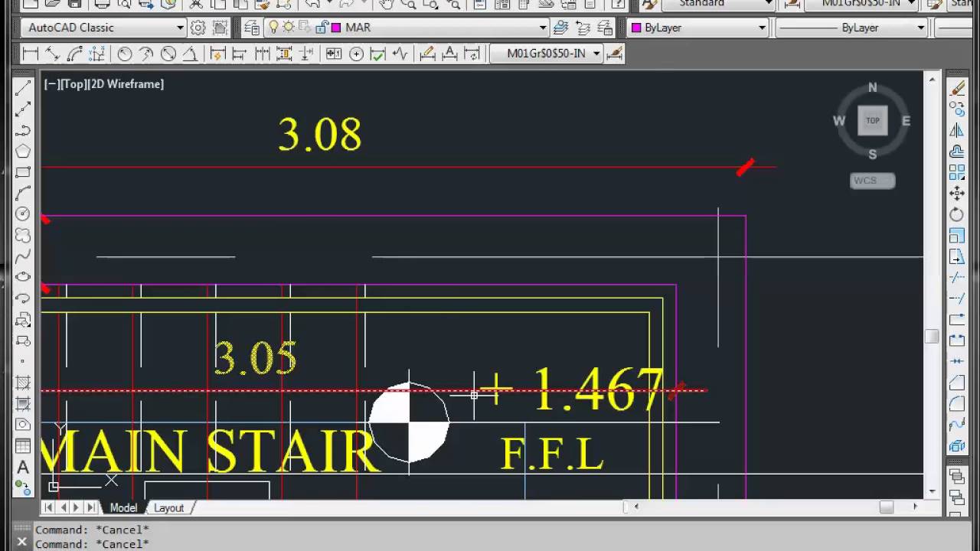Viewport: 980px width, 551px height.
Task: Select the Fillet tool
Action: pos(957,403)
